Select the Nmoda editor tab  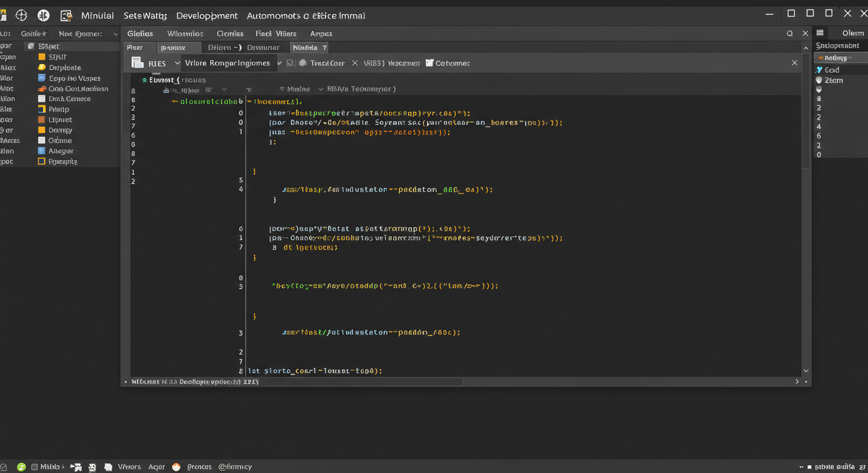coord(306,47)
